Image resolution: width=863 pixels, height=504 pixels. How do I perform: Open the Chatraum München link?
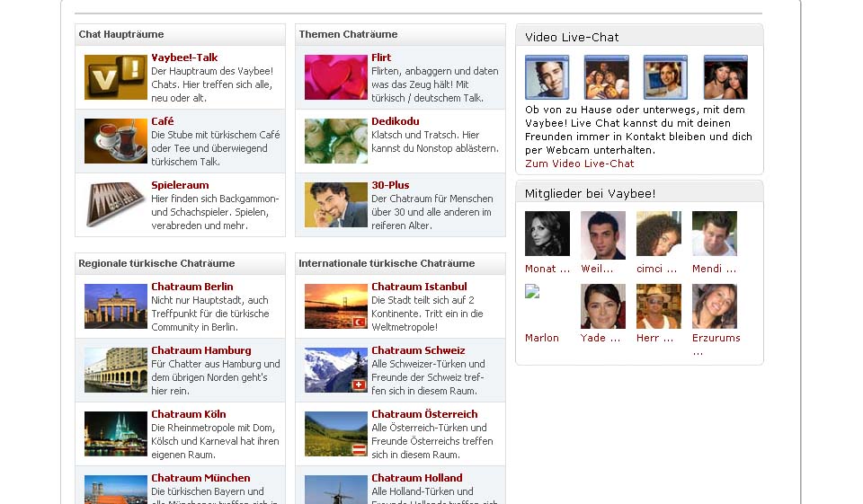point(200,478)
